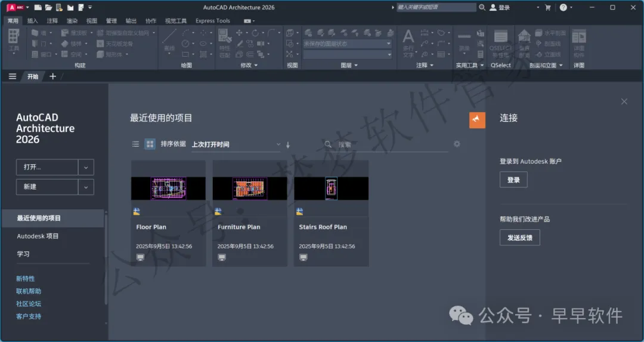Open the QSELECT 特性集 tool

click(501, 44)
